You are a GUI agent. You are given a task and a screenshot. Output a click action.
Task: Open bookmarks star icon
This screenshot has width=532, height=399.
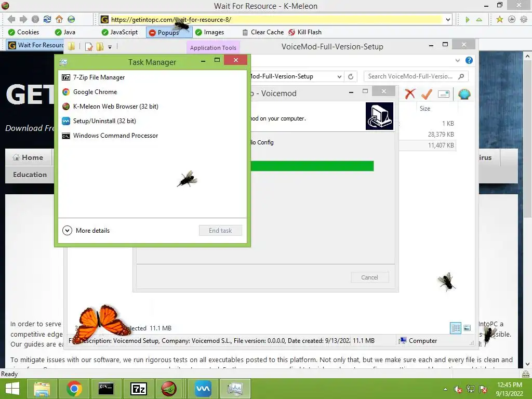point(499,19)
